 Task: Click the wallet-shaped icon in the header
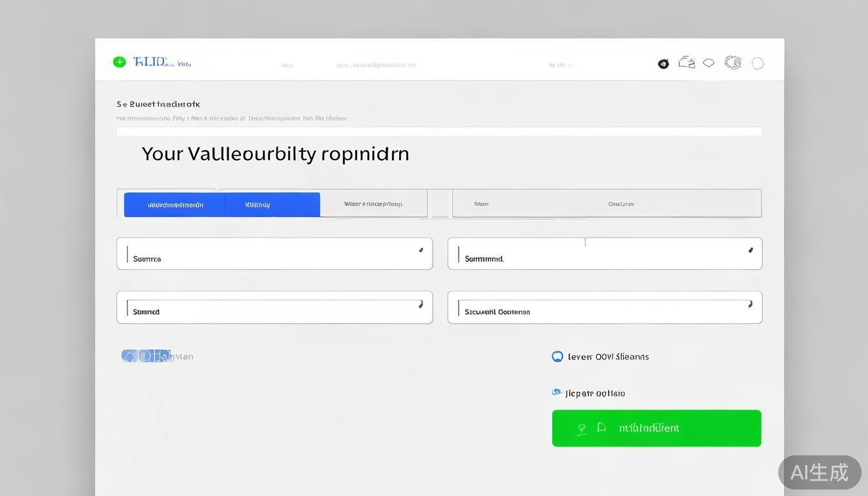pos(687,63)
